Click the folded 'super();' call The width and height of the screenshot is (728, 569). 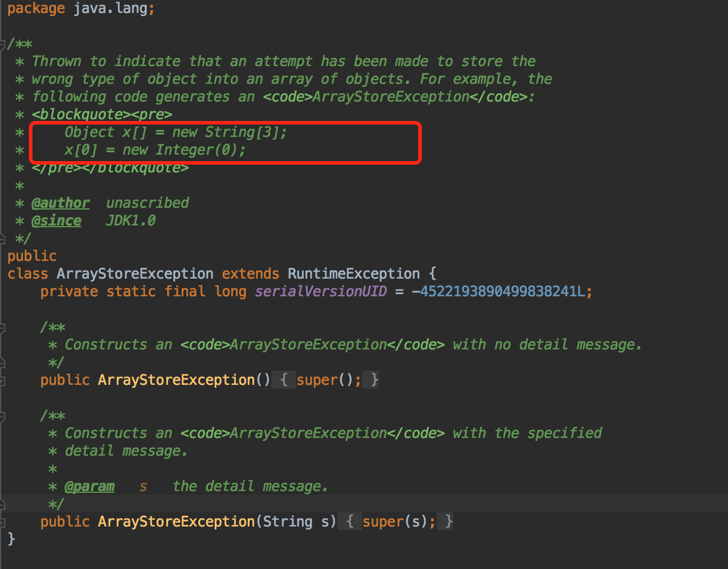pos(329,380)
